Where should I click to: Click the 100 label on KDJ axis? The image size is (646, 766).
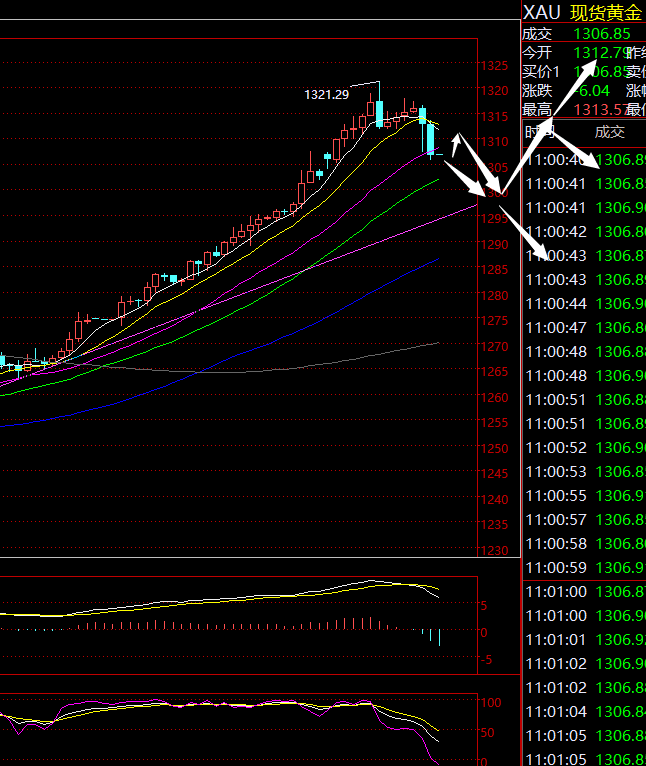(491, 703)
